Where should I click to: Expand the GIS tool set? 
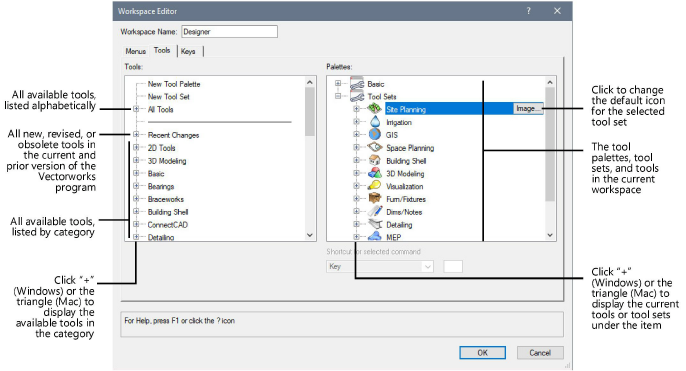point(357,134)
